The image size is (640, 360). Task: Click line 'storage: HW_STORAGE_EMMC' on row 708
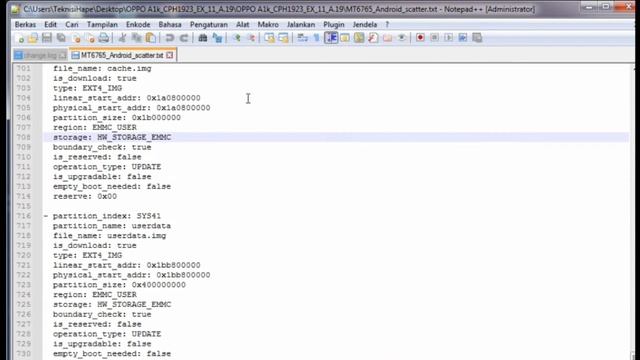click(112, 137)
